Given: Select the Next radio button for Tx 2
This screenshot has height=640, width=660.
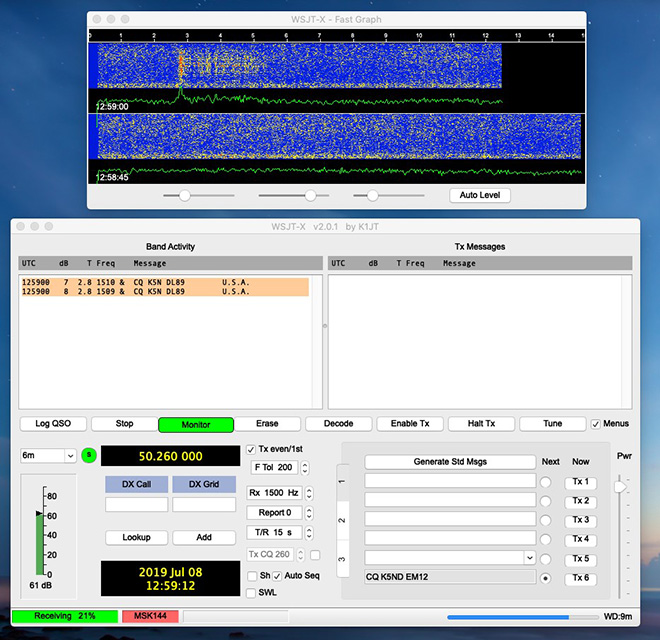Looking at the screenshot, I should click(x=546, y=501).
